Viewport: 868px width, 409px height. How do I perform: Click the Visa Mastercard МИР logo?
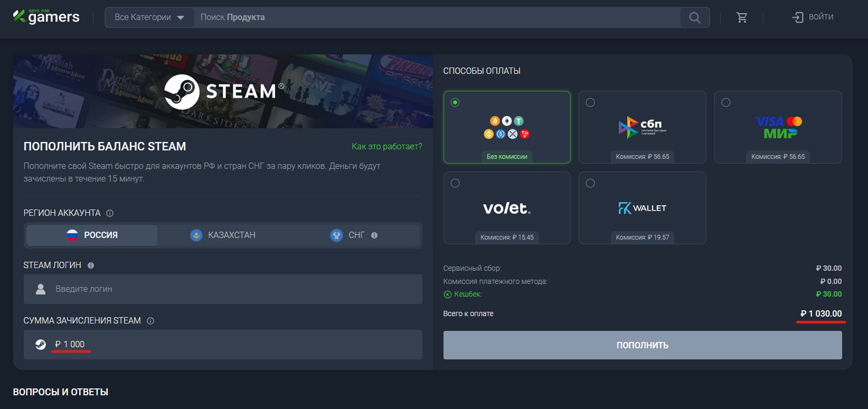tap(778, 127)
